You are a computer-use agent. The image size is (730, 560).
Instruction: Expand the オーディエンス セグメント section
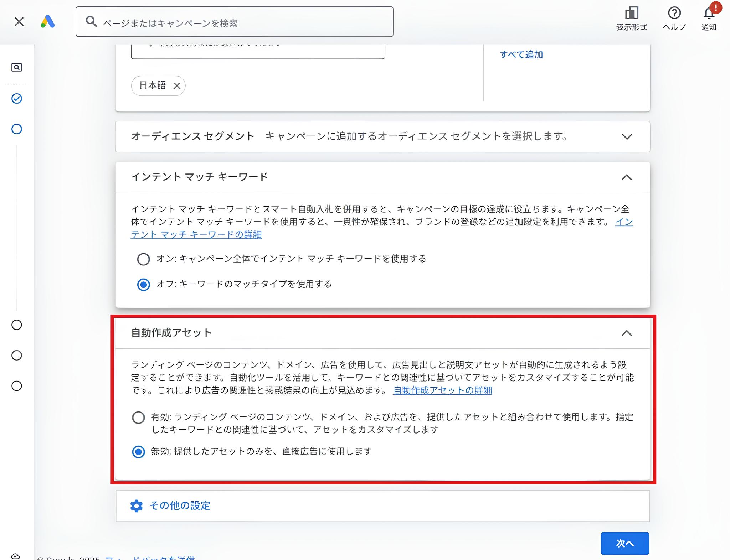[x=628, y=136]
